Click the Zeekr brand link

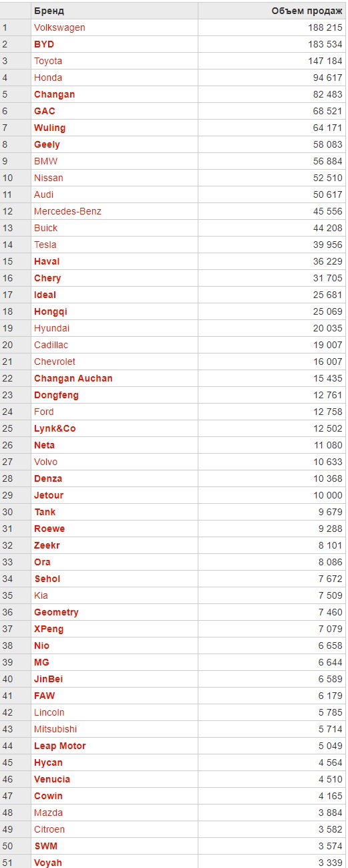pos(47,545)
